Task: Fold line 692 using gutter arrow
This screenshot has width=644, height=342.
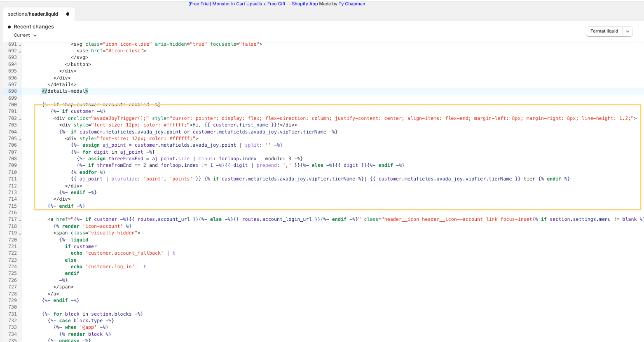Action: [x=20, y=51]
